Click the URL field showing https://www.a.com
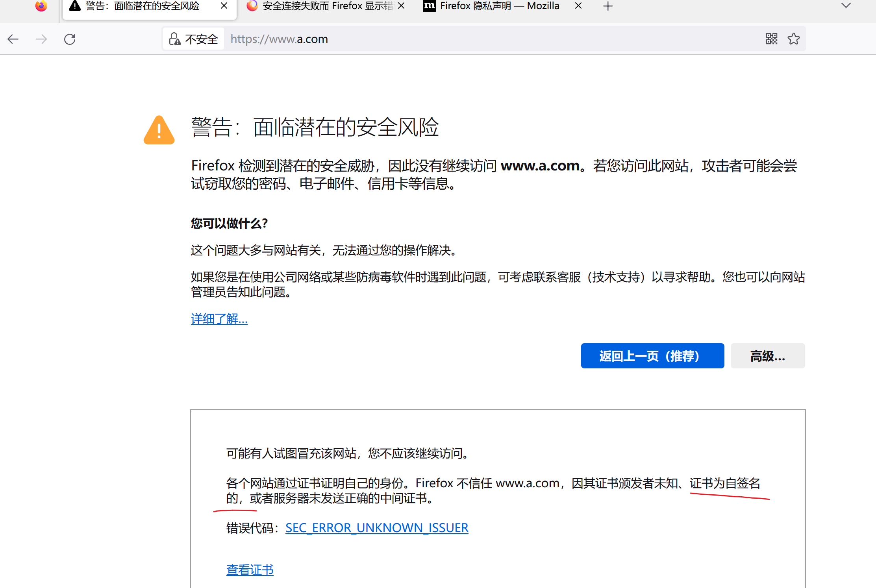The width and height of the screenshot is (876, 588). (472, 39)
